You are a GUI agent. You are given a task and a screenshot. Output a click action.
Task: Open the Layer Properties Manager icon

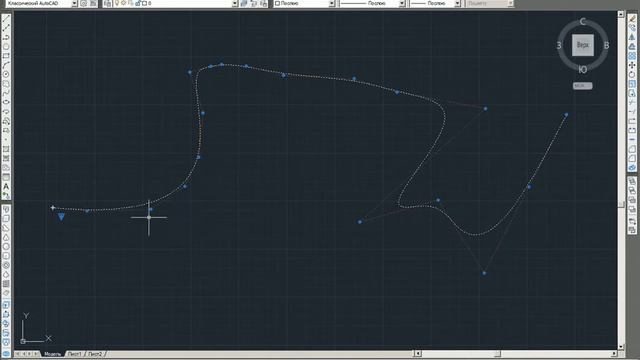point(107,3)
